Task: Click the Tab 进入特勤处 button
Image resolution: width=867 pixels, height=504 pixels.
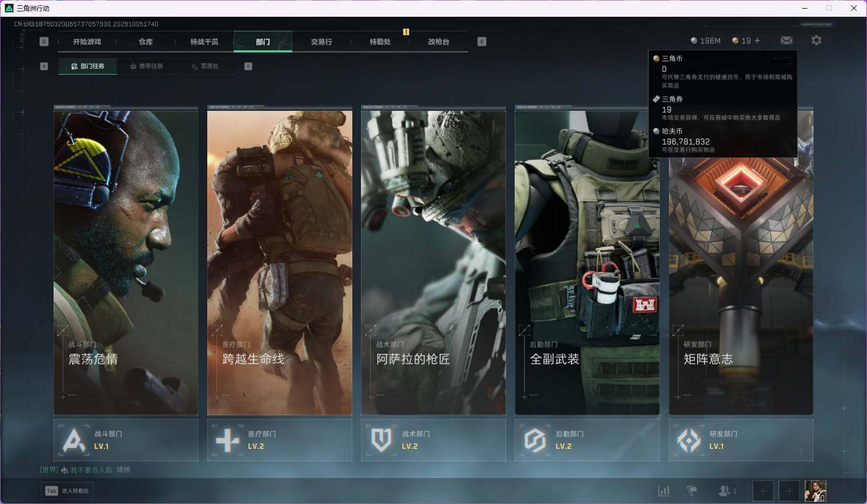Action: point(67,490)
